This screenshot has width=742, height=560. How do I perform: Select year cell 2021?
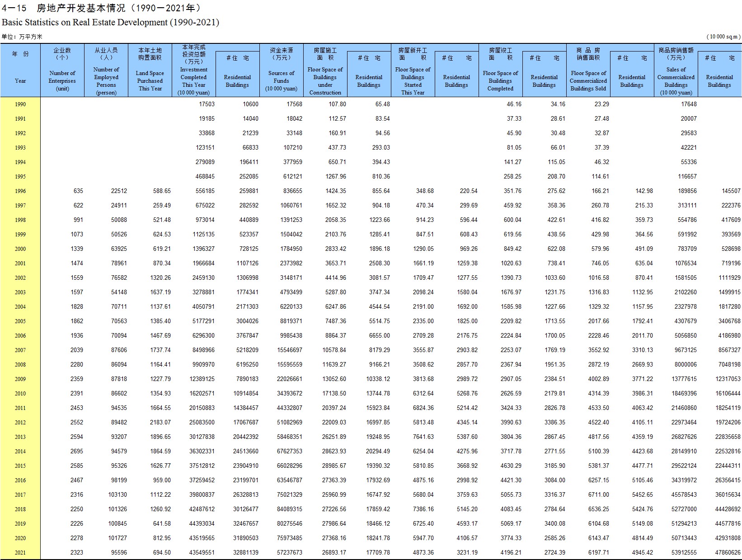(x=20, y=553)
